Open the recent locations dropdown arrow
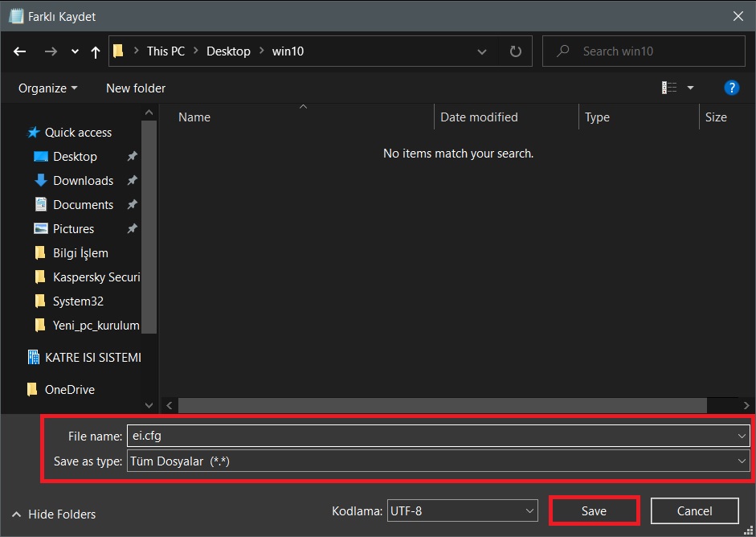756x537 pixels. [75, 51]
